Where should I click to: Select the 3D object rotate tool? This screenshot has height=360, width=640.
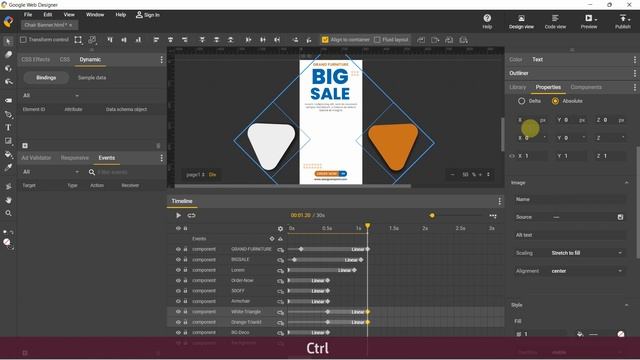[x=8, y=68]
